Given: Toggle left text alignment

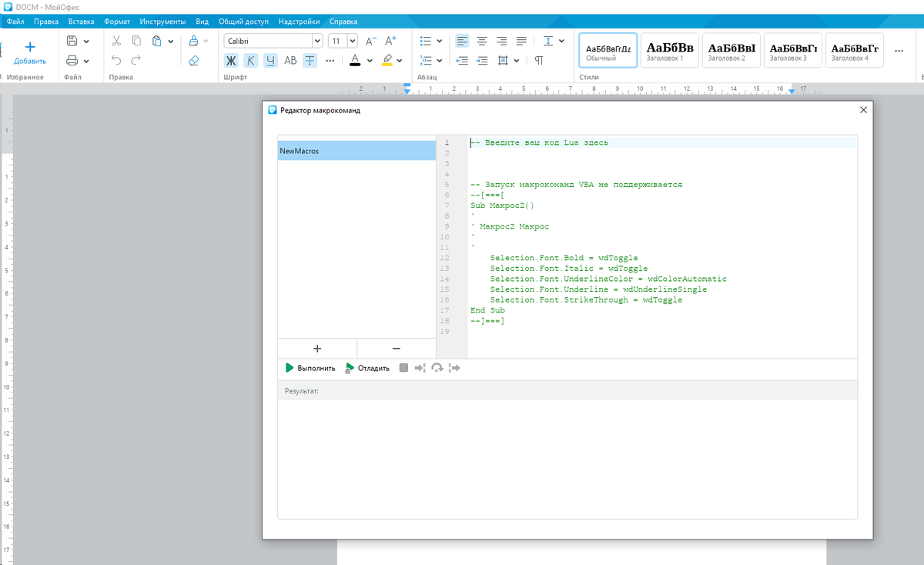Looking at the screenshot, I should [x=462, y=41].
